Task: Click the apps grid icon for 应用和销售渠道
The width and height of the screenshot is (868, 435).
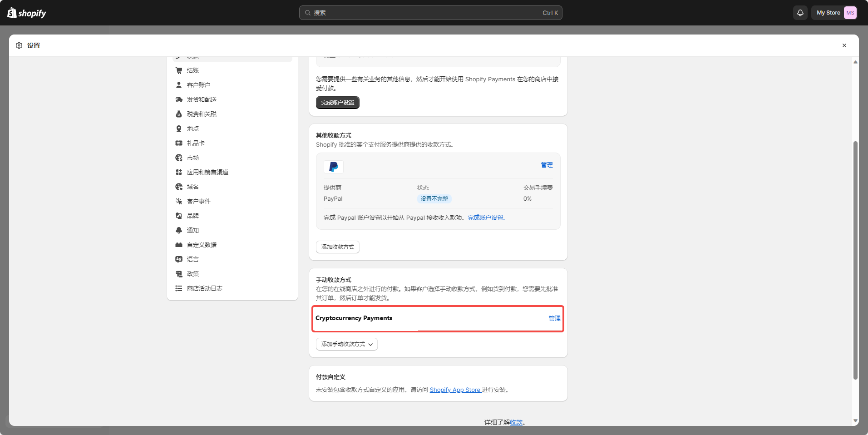Action: pos(179,172)
